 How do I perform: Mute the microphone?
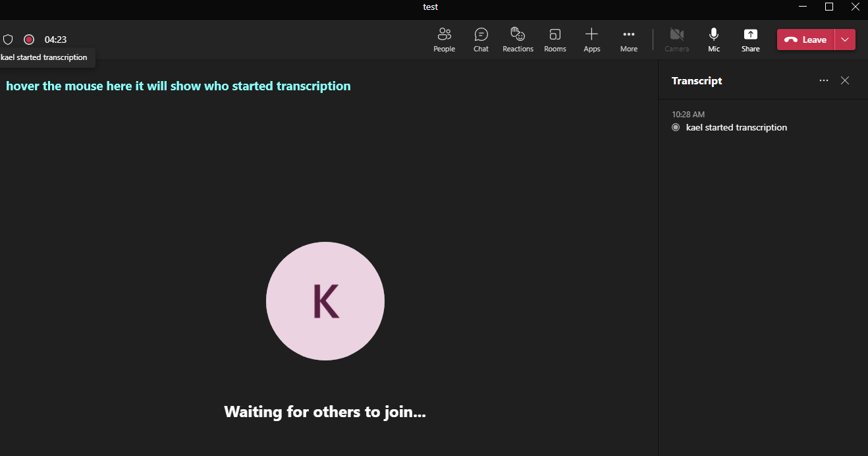[x=713, y=40]
